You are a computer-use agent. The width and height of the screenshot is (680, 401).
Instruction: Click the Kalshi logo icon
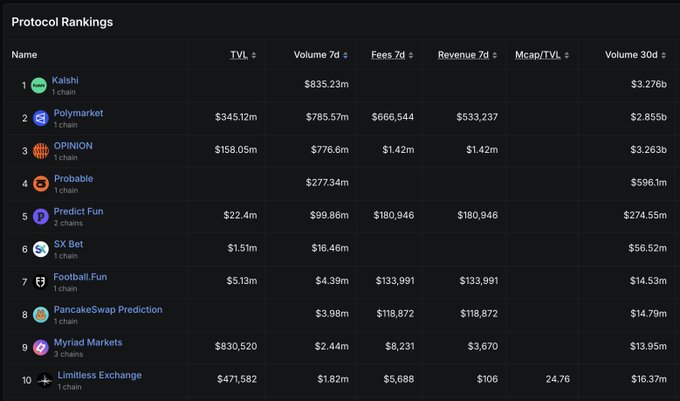point(39,86)
